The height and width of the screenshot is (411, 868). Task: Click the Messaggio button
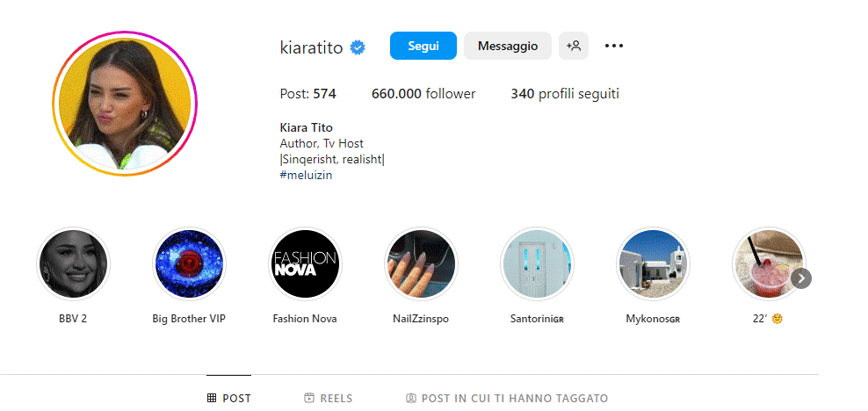pyautogui.click(x=508, y=46)
